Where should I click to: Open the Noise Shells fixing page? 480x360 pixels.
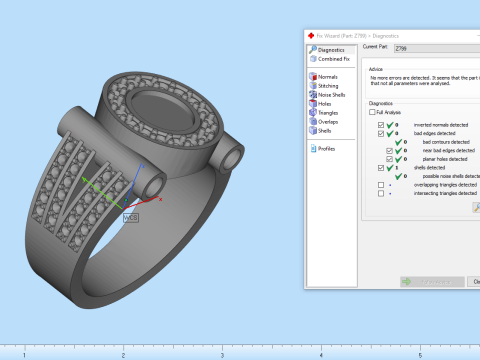coord(327,95)
